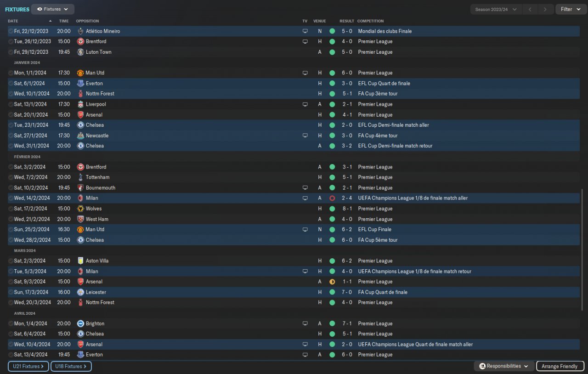Click the Leicester club badge icon
This screenshot has width=588, height=374.
coord(81,292)
